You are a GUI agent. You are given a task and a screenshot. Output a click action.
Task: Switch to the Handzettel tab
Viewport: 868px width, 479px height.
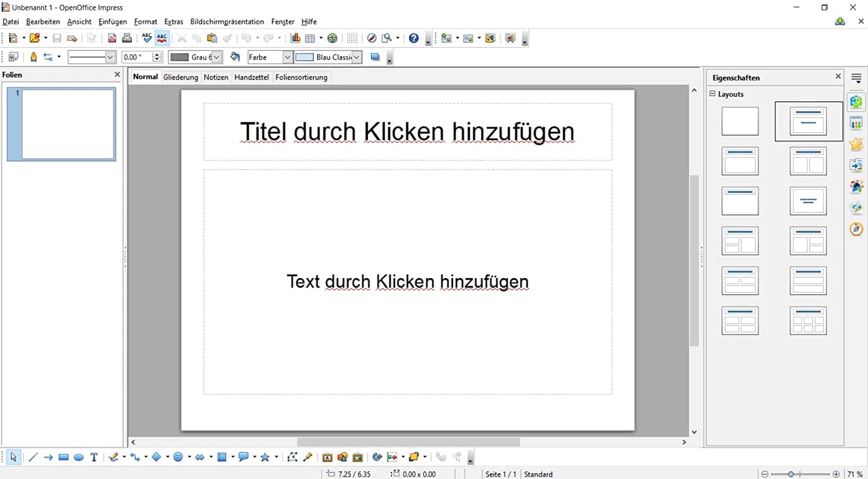[252, 77]
